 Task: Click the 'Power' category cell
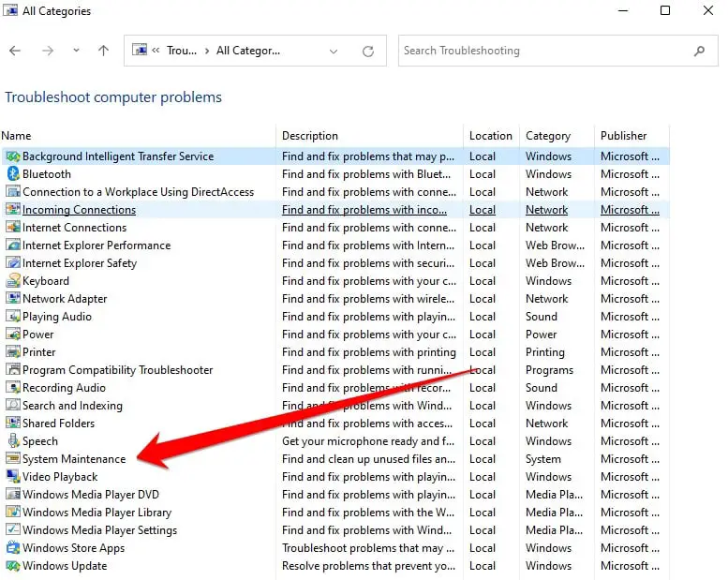(x=541, y=335)
